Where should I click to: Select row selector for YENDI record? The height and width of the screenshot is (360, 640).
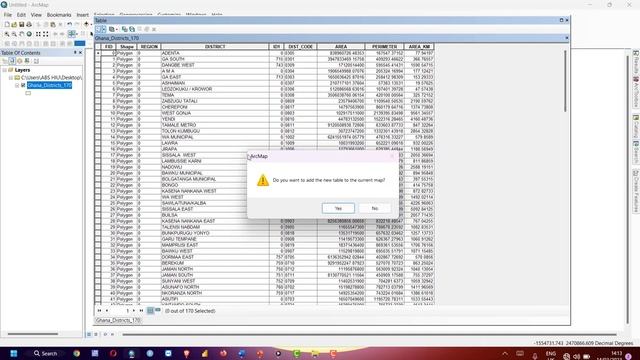coord(98,119)
